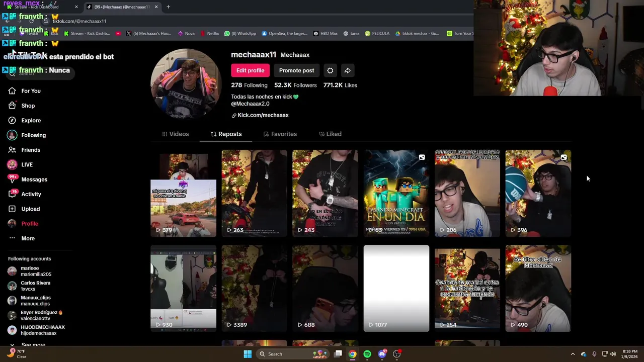Switch to the Liked tab

click(330, 134)
